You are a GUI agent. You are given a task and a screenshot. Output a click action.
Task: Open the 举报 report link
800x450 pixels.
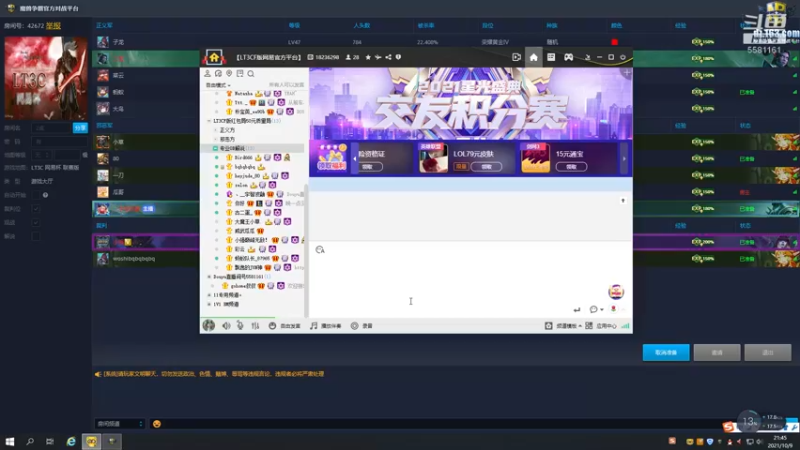tap(53, 26)
